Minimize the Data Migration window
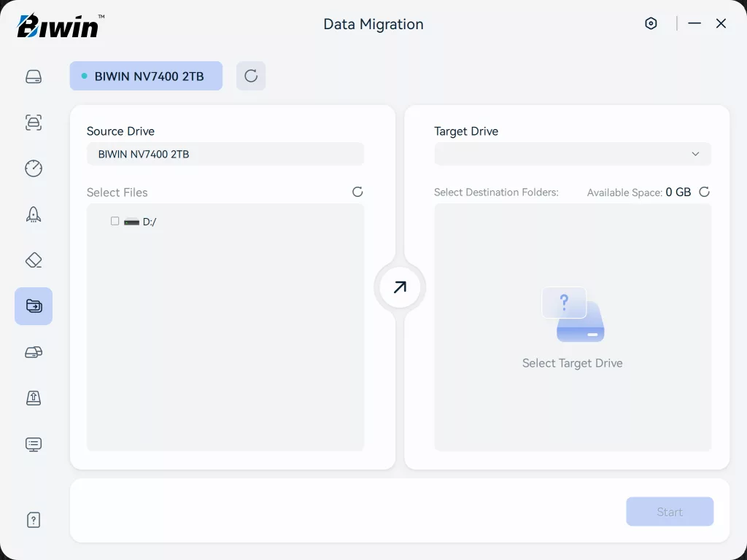 694,23
